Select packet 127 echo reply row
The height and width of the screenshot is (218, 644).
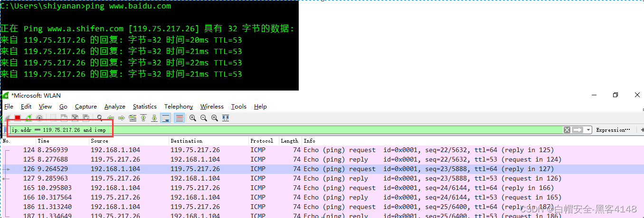pyautogui.click(x=322, y=178)
